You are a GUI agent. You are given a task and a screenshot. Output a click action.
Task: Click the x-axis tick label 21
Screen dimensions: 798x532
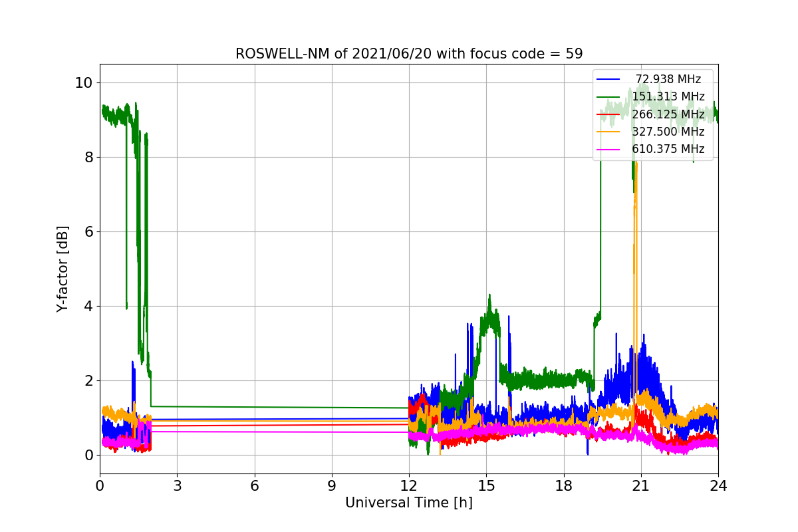click(641, 486)
